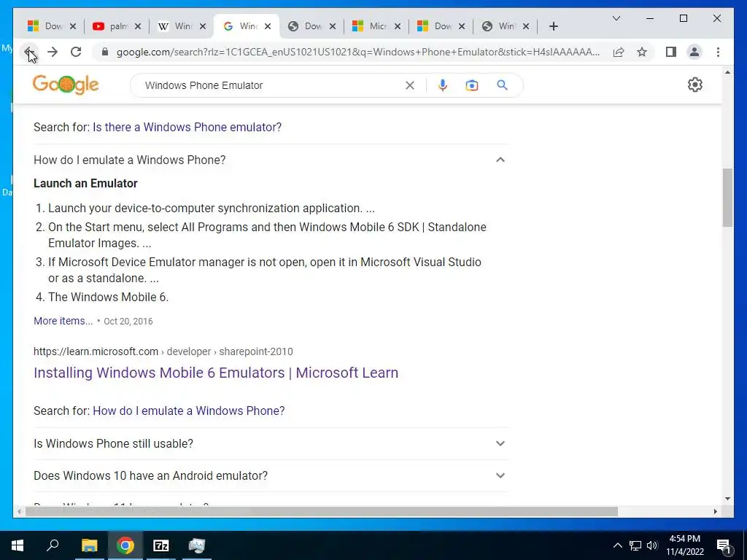Open Chrome's side panel
Screen dimensions: 747x560
pyautogui.click(x=671, y=52)
